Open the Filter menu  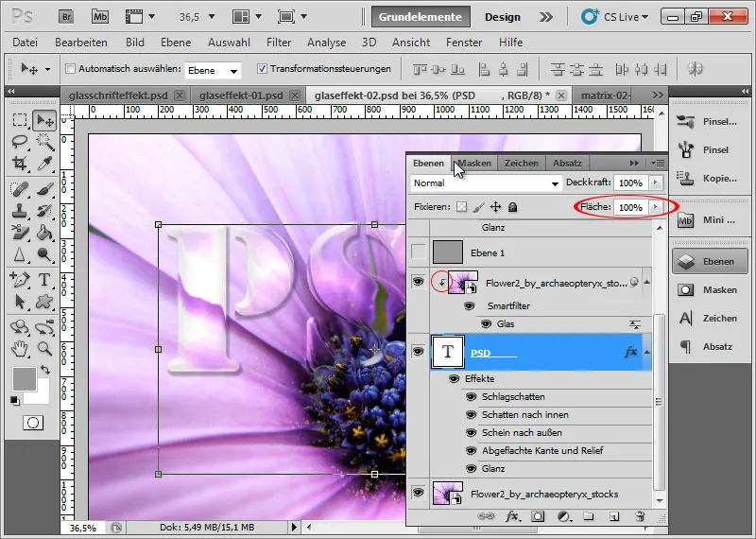[x=279, y=43]
